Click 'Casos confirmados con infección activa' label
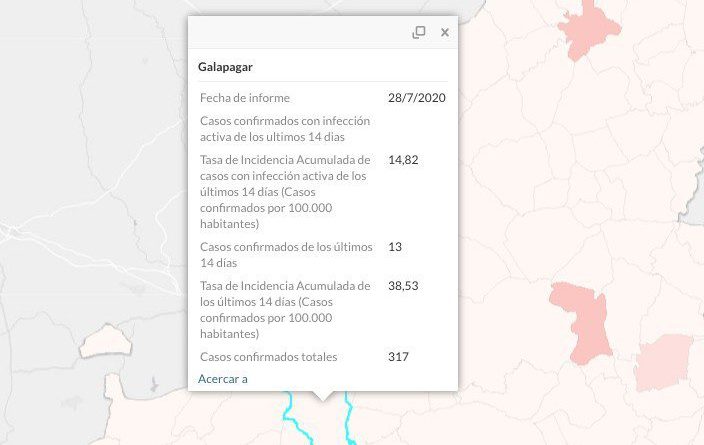 click(284, 128)
